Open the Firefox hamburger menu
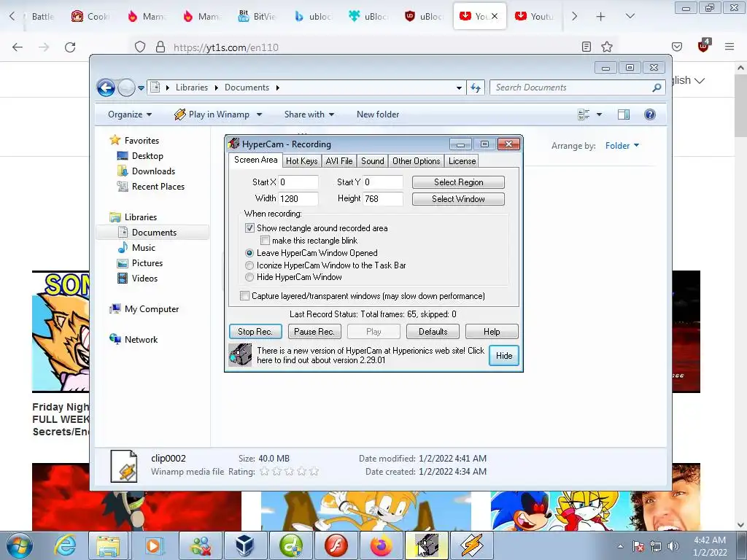This screenshot has height=560, width=747. pyautogui.click(x=729, y=47)
